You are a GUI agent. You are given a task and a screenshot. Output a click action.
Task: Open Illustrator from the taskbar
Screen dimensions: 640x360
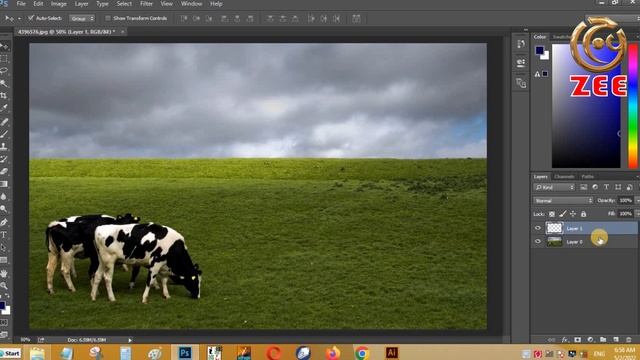[x=391, y=353]
